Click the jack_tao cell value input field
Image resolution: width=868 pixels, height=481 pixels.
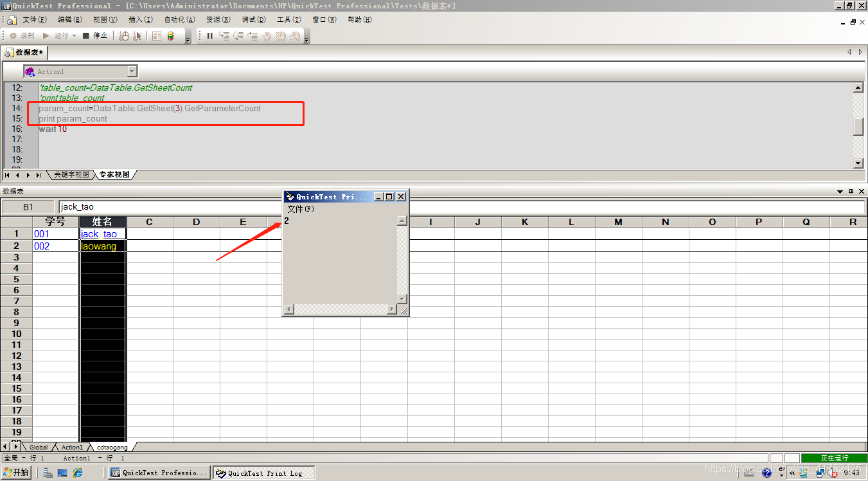point(461,207)
